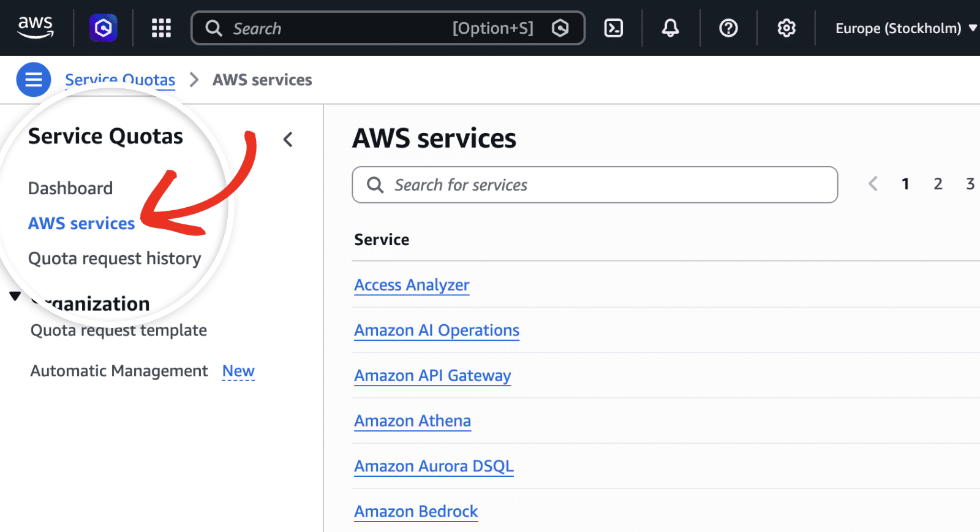The image size is (980, 532).
Task: Click the magnifier icon in the Search for services box
Action: 375,184
